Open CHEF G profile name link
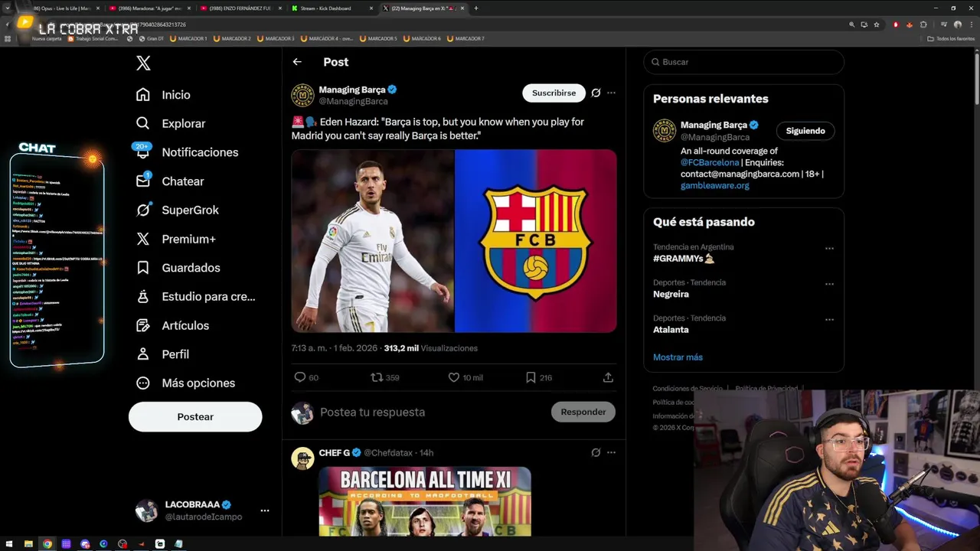The image size is (980, 551). [334, 453]
